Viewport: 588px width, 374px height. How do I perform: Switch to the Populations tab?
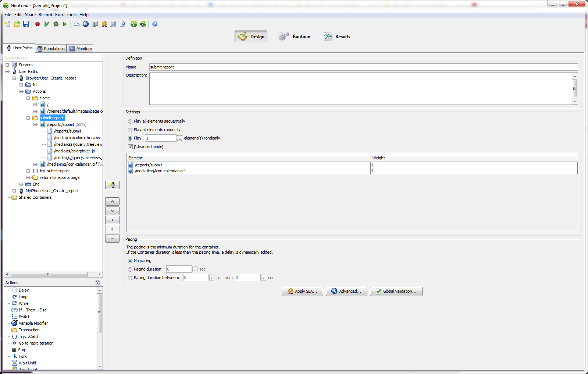coord(51,49)
